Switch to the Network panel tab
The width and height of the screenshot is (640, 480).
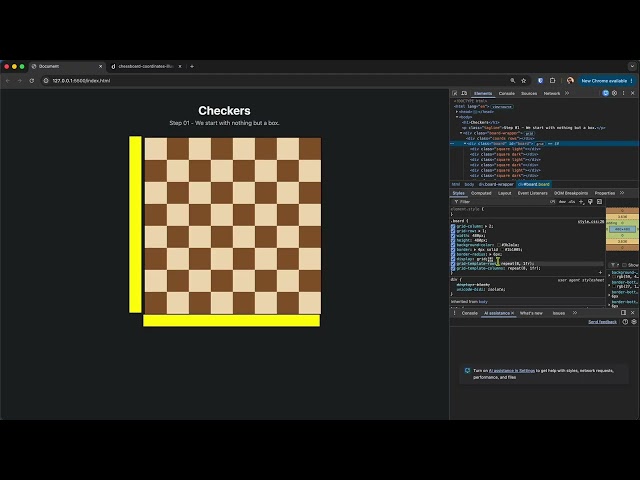coord(552,93)
